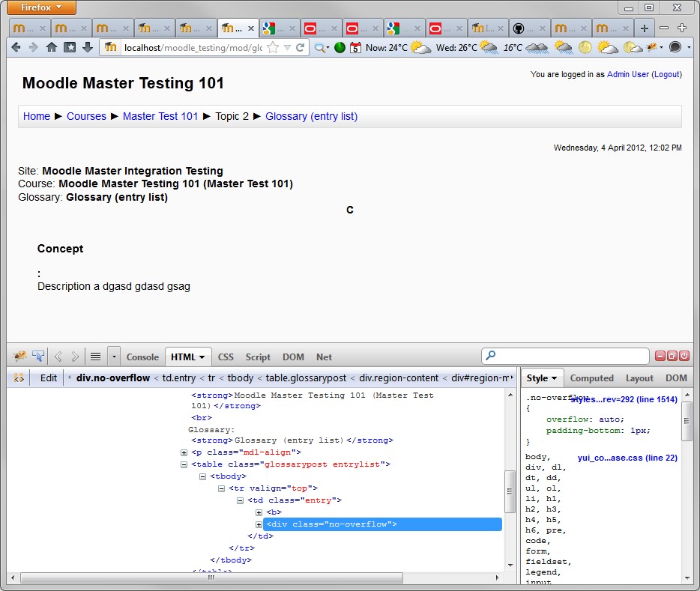
Task: Click the Style panel vertical scrollbar thumb
Action: [x=687, y=421]
